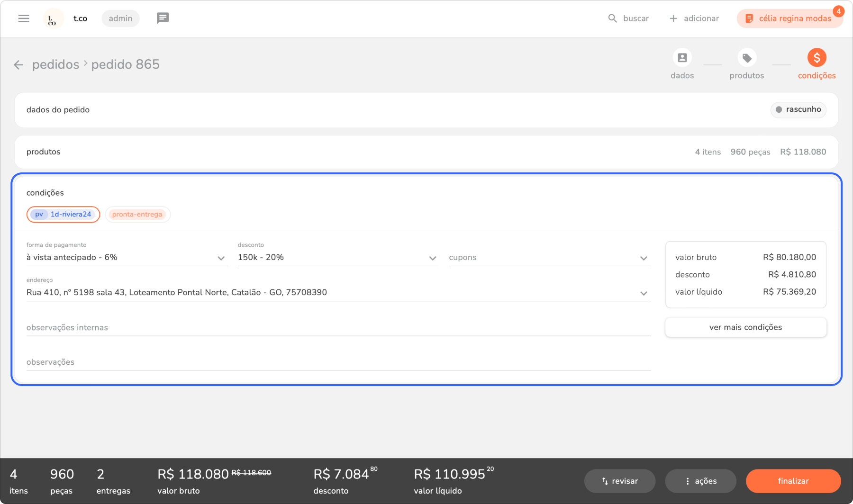Select the pronta-entrega chip
The width and height of the screenshot is (853, 504).
(x=137, y=215)
